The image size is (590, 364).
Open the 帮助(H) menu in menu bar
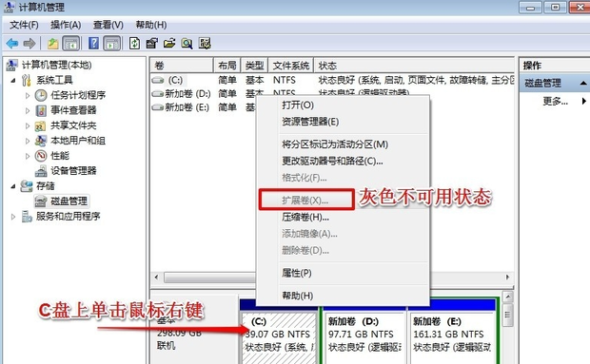click(x=151, y=25)
